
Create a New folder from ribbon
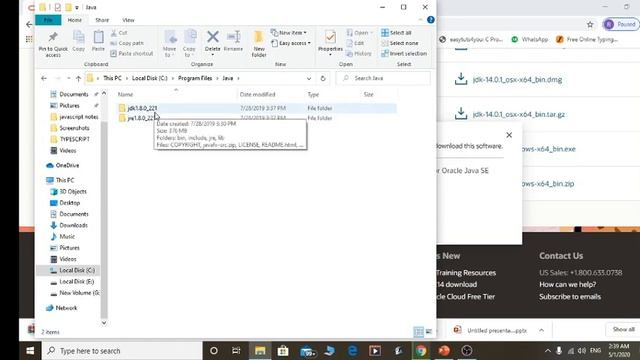259,44
